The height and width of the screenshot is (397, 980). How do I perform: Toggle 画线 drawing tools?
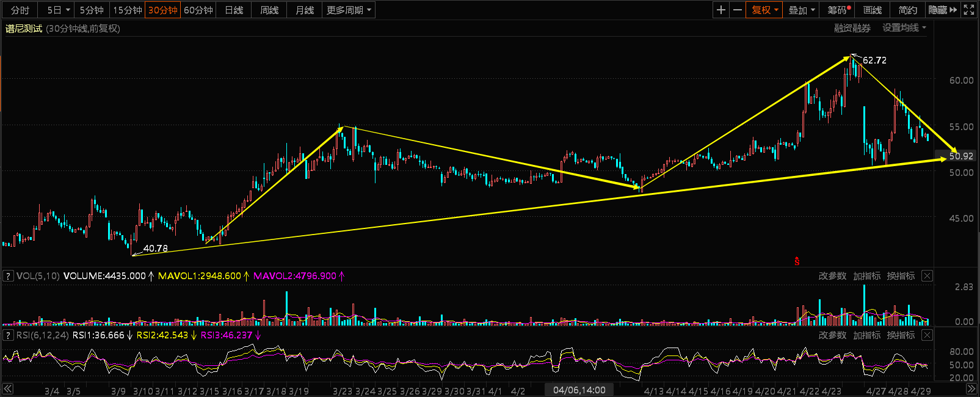point(873,10)
